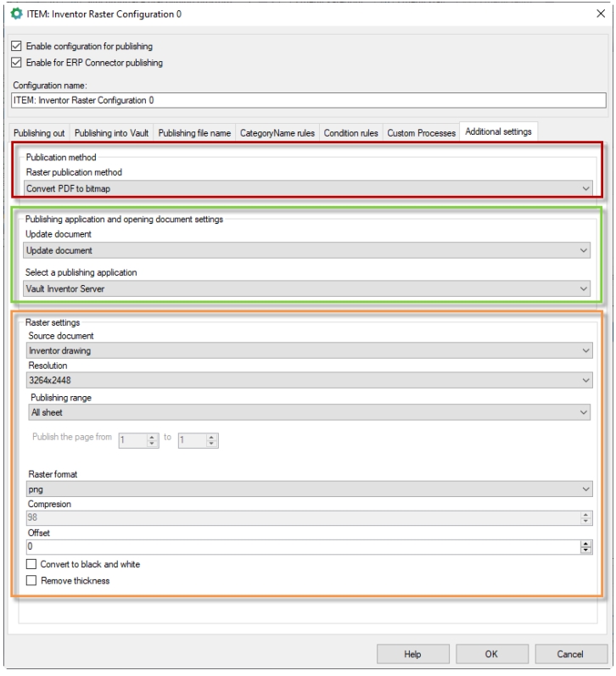616x676 pixels.
Task: Open the Condition rules tab
Action: pos(351,133)
